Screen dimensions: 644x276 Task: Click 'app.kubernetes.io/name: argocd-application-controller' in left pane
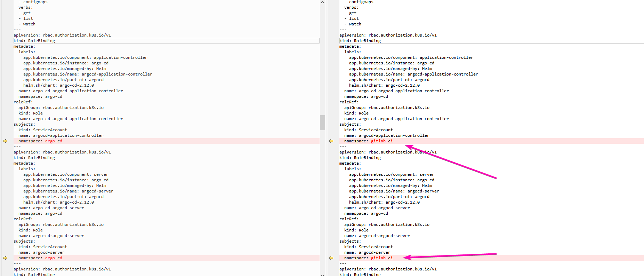(88, 74)
